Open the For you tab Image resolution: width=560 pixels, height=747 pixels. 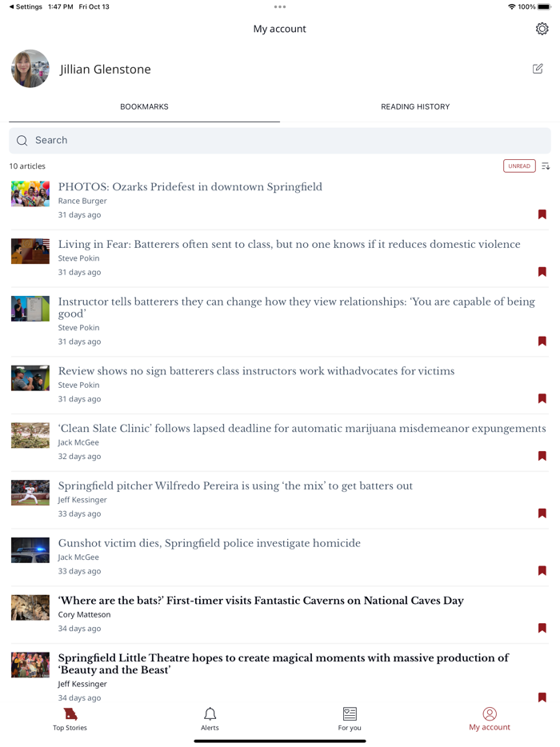[x=350, y=719]
